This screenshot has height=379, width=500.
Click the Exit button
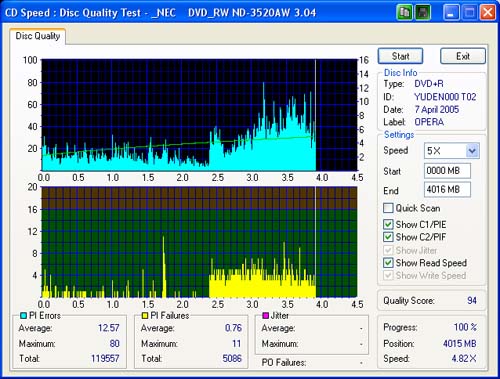click(x=463, y=56)
